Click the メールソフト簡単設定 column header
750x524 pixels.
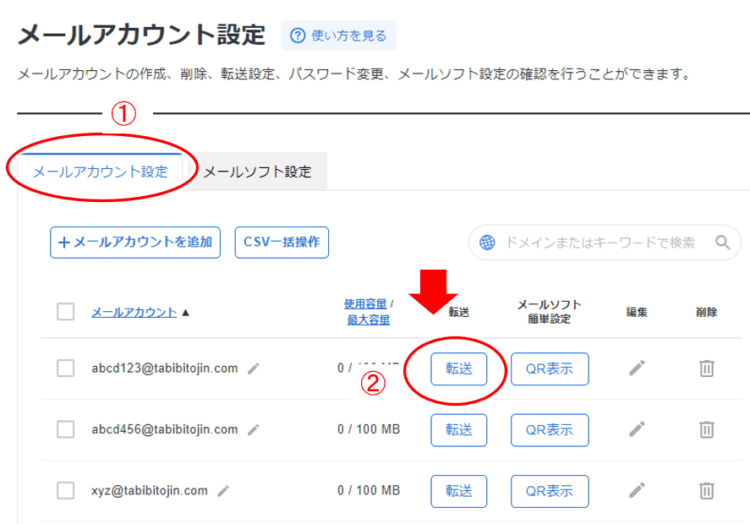tap(549, 312)
